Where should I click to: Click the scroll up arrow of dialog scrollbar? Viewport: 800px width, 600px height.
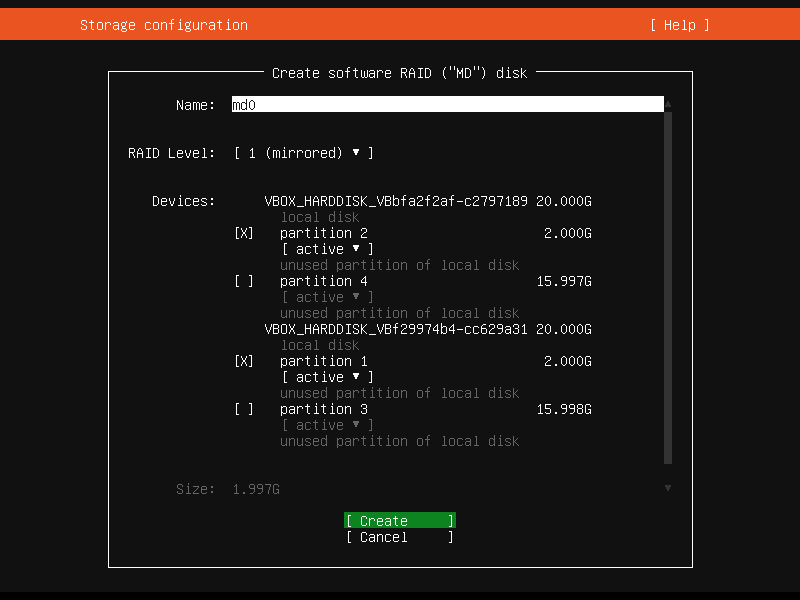click(668, 104)
